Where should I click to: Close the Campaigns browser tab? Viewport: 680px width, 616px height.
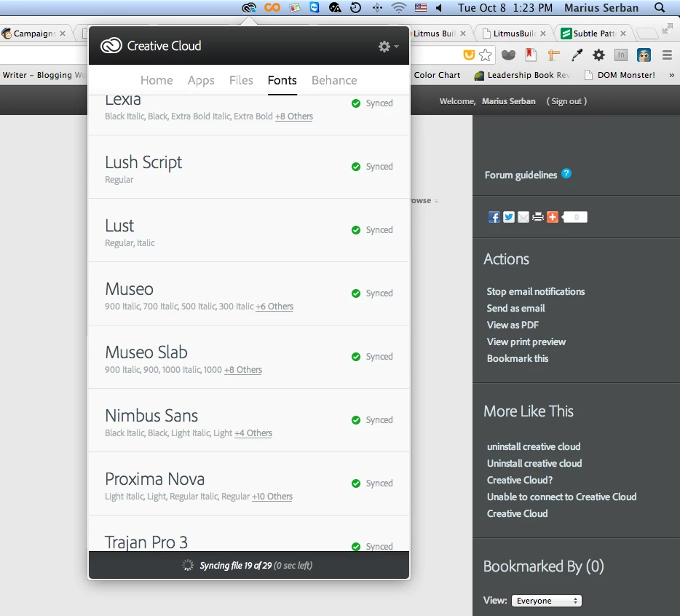pos(63,33)
